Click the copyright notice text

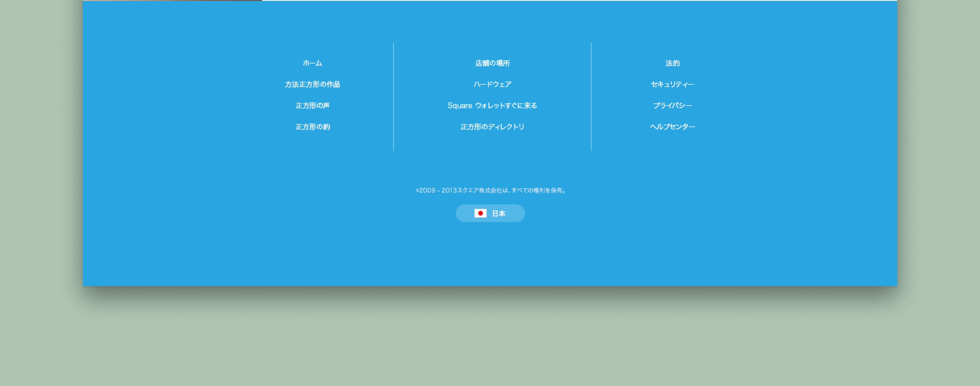click(x=490, y=191)
